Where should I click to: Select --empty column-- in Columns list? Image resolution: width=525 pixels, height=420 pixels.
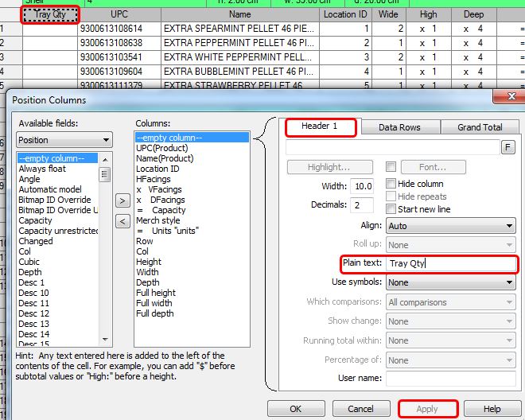click(192, 138)
